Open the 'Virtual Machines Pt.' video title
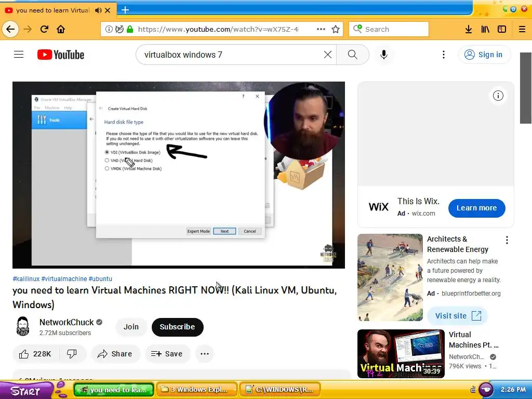The height and width of the screenshot is (399, 532). (x=474, y=340)
